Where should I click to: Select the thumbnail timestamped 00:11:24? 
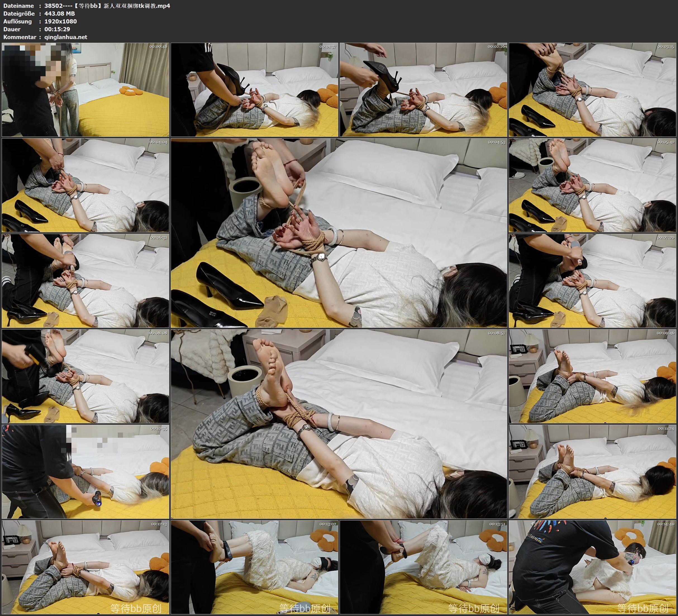pos(593,472)
